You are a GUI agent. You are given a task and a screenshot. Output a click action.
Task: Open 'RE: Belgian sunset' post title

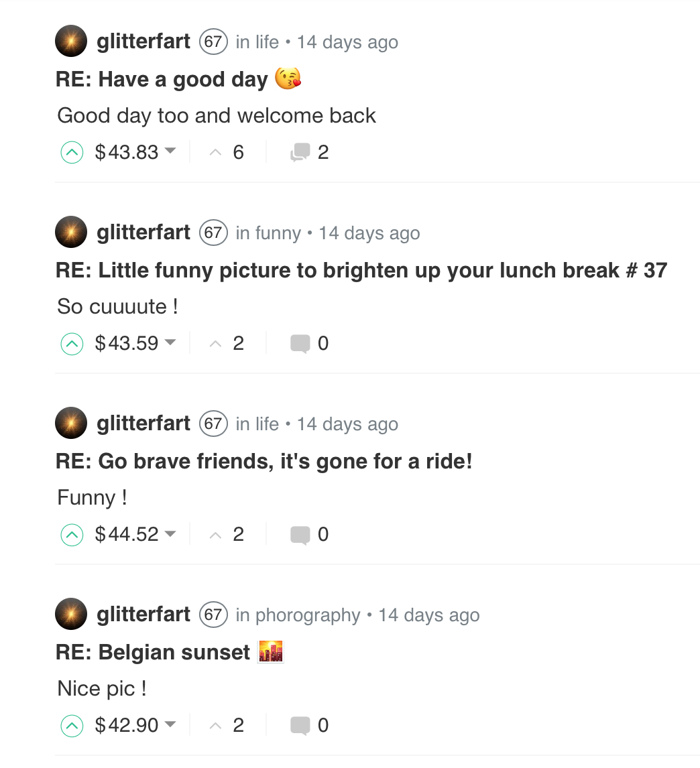click(x=153, y=652)
